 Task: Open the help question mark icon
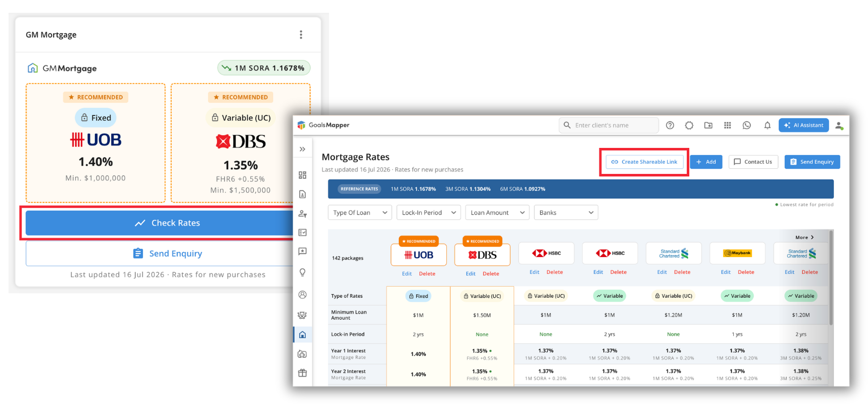(x=670, y=125)
